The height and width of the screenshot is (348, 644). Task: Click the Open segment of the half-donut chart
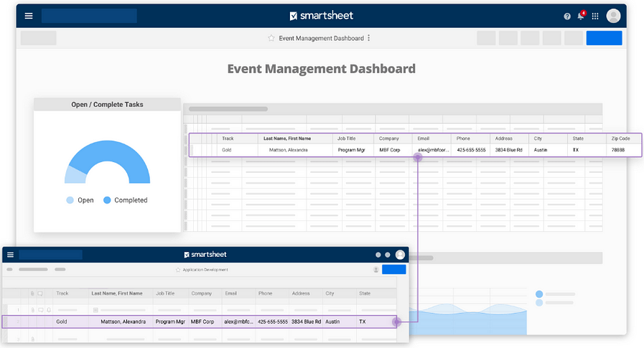[x=75, y=175]
